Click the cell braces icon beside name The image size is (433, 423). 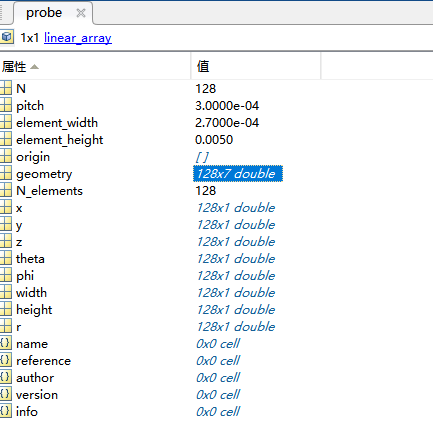(5, 343)
